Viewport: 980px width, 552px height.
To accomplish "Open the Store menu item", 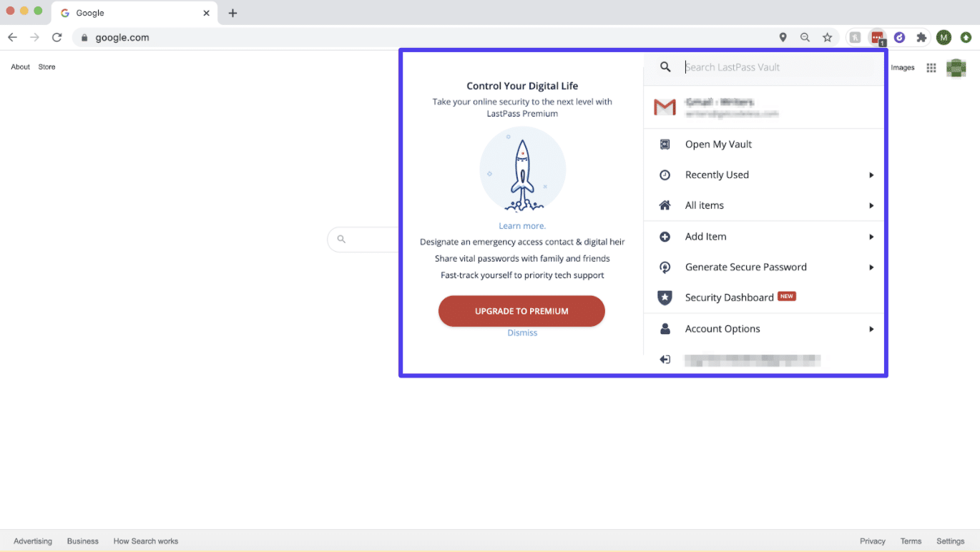I will [x=46, y=66].
